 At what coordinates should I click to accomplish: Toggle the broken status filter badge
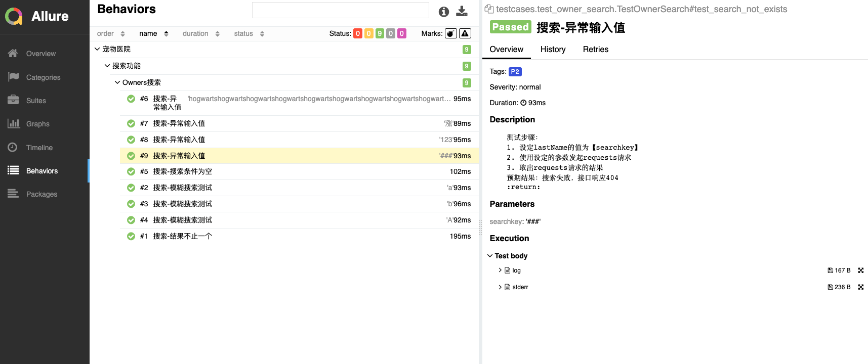368,33
